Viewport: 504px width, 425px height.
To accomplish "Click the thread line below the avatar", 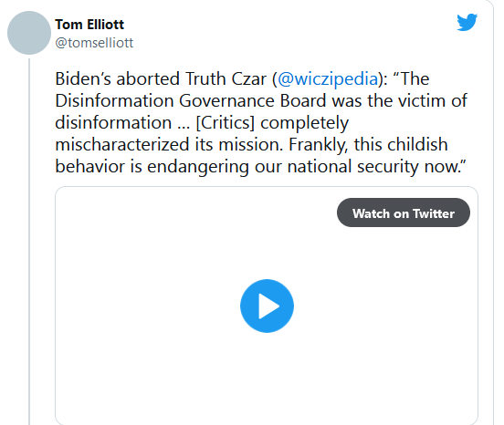I will (29, 241).
